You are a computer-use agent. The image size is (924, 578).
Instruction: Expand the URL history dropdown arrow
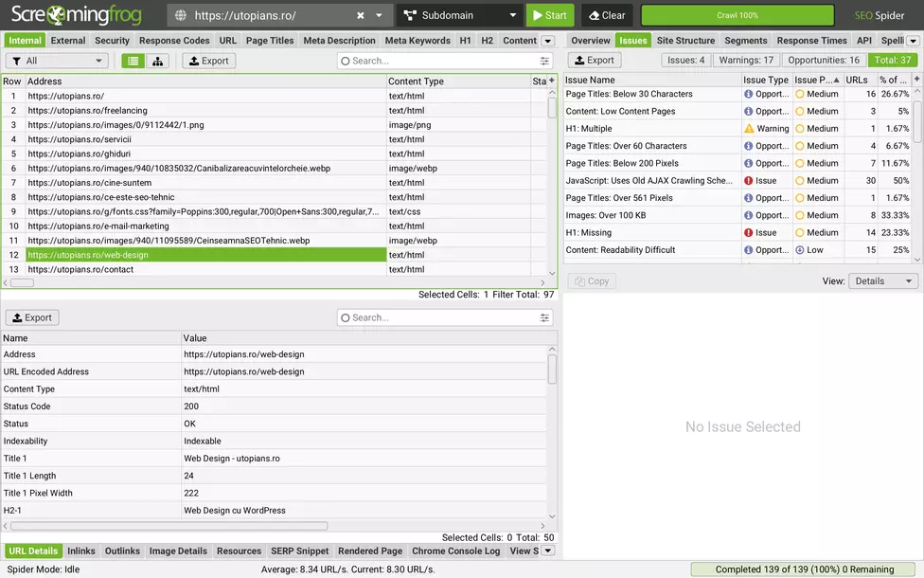(379, 15)
